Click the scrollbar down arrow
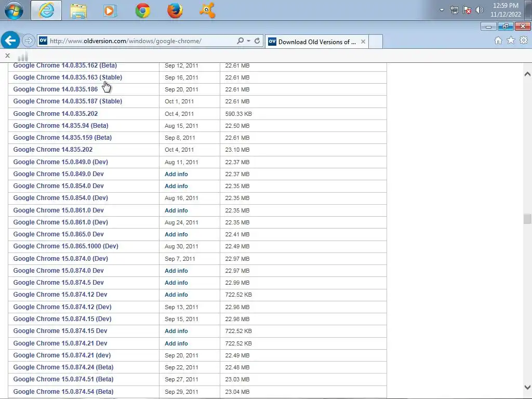The width and height of the screenshot is (532, 399). 527,387
